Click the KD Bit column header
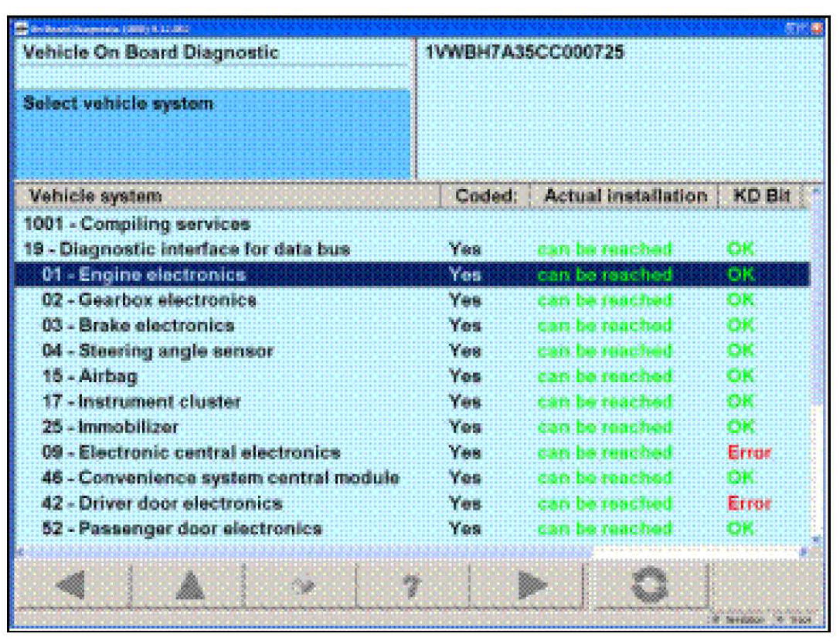 (x=762, y=197)
